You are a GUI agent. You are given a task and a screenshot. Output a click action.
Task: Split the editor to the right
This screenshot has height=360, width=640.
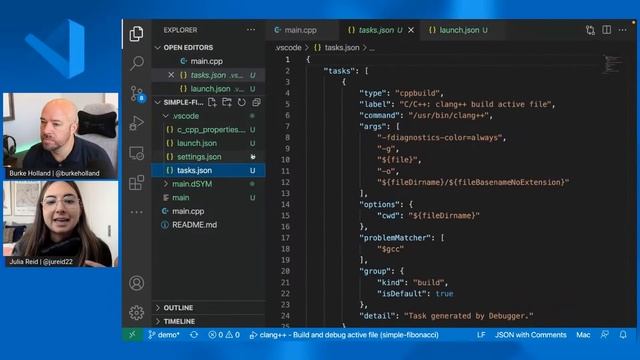pos(607,30)
